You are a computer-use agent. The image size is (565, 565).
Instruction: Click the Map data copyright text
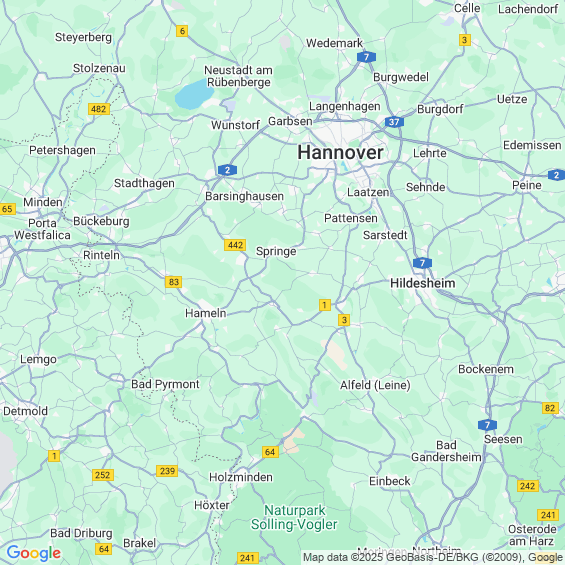tap(433, 557)
